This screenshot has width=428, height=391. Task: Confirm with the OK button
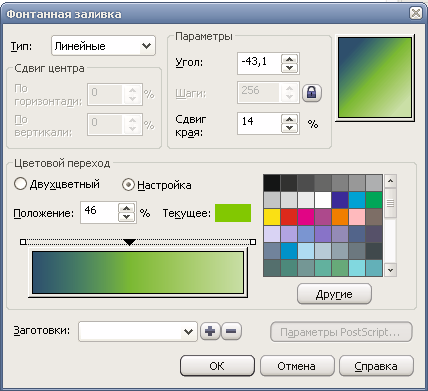tap(217, 366)
